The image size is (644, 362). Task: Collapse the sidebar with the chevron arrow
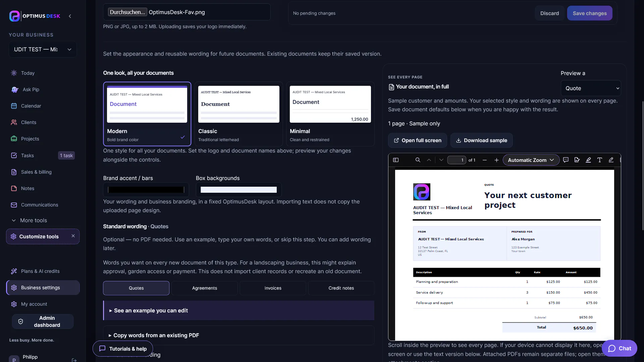[x=70, y=16]
